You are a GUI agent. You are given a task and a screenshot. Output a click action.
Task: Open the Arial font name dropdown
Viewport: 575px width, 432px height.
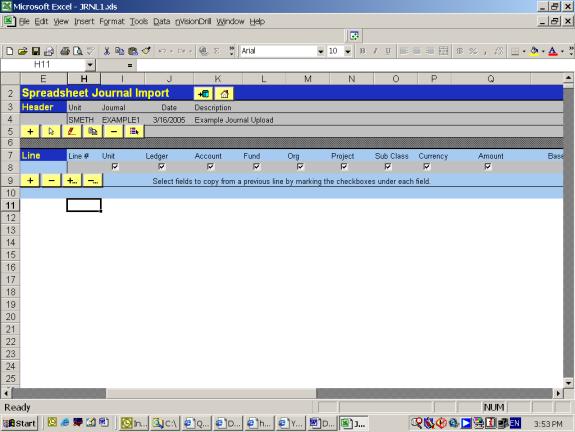click(321, 51)
